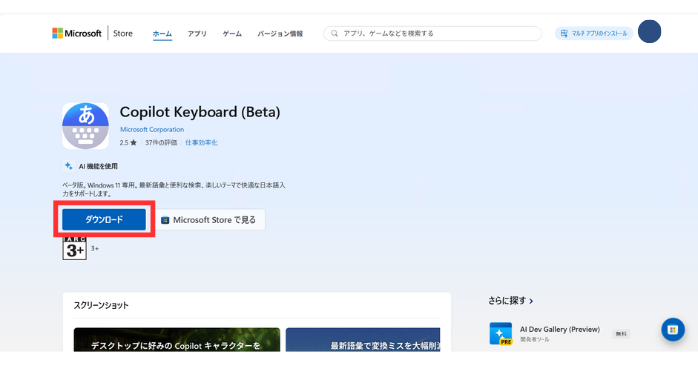
Task: Click the マルチアプリのインストール button
Action: click(594, 33)
